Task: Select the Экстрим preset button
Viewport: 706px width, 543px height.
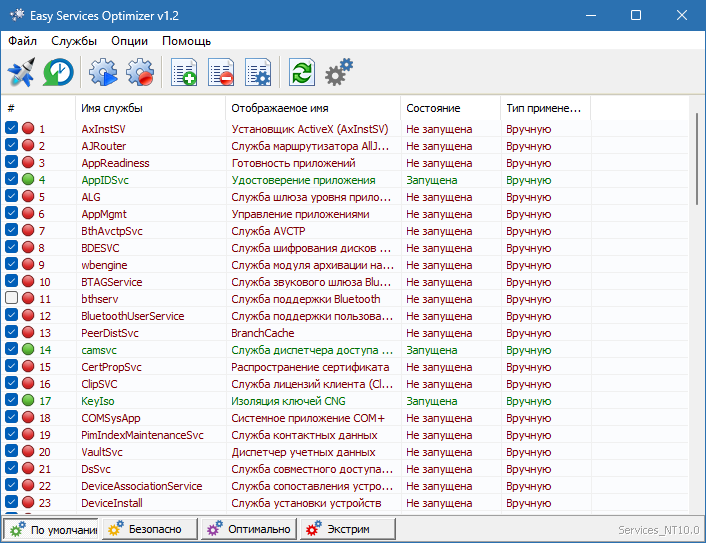Action: click(x=348, y=529)
